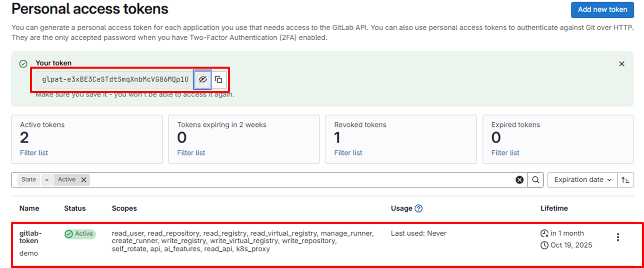Clear the search filter field
The height and width of the screenshot is (268, 644).
coord(520,180)
